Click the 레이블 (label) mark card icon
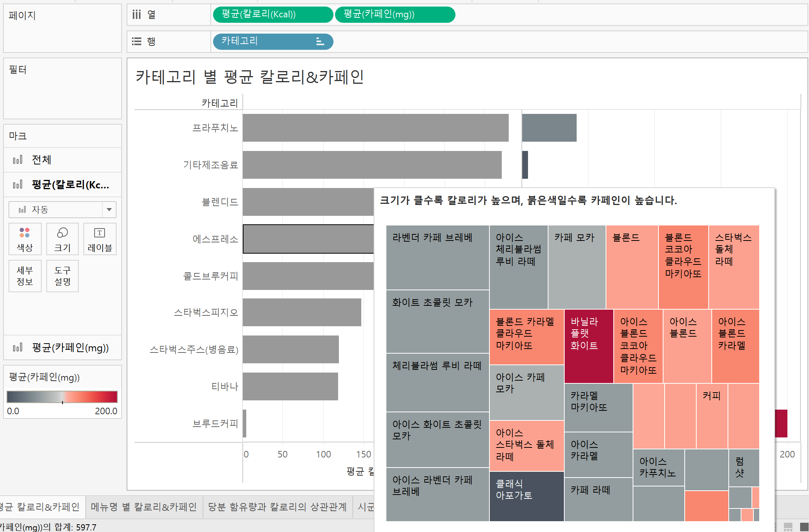Viewport: 809px width, 532px height. (x=100, y=239)
